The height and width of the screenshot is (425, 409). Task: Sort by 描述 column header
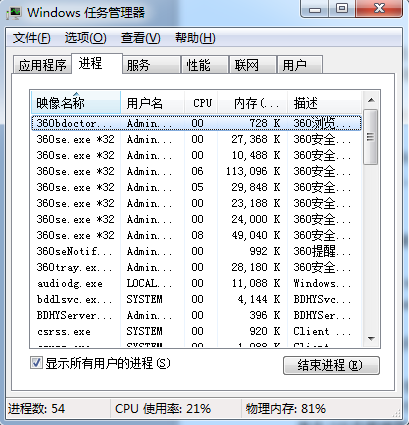[x=324, y=103]
